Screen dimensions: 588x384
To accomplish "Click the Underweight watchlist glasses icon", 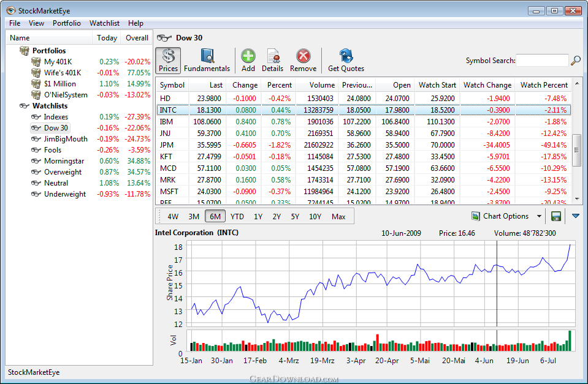I will (x=36, y=194).
